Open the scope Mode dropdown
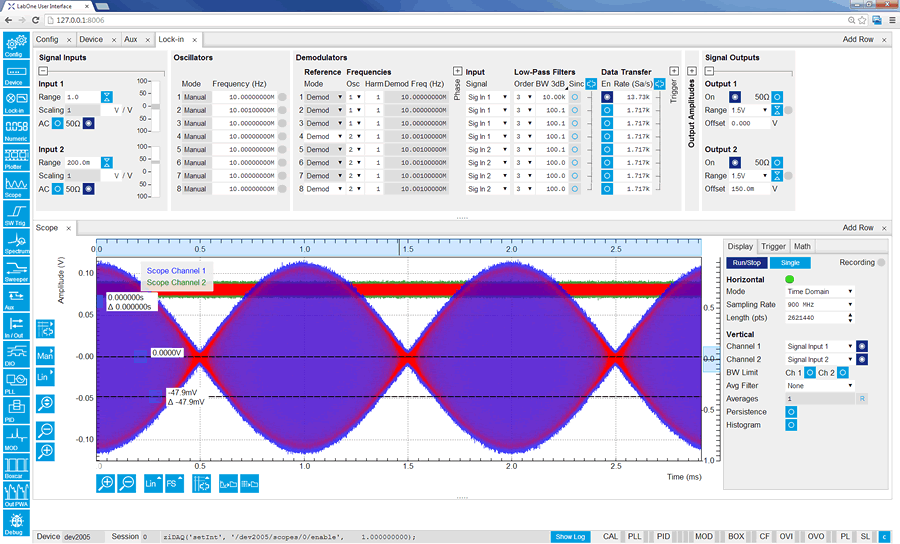900x544 pixels. coord(819,291)
